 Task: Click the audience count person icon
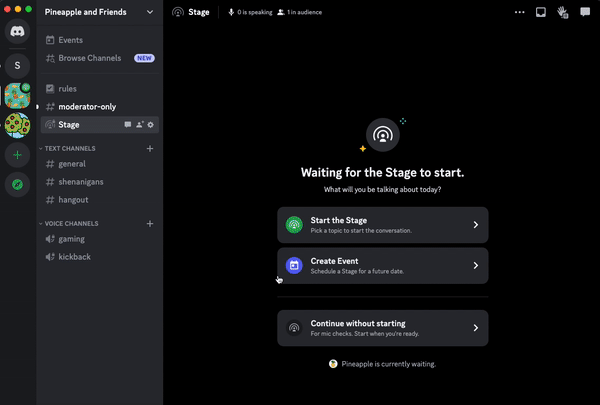pos(281,12)
